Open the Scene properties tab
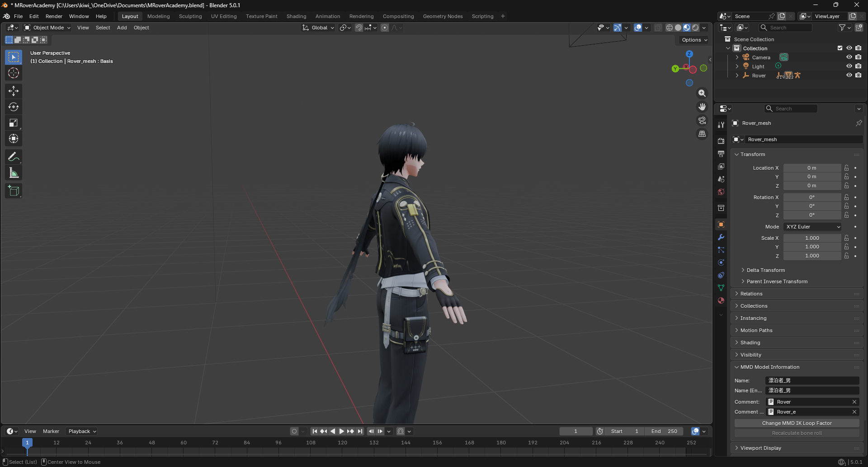Screen dimensions: 868x467 (721, 179)
